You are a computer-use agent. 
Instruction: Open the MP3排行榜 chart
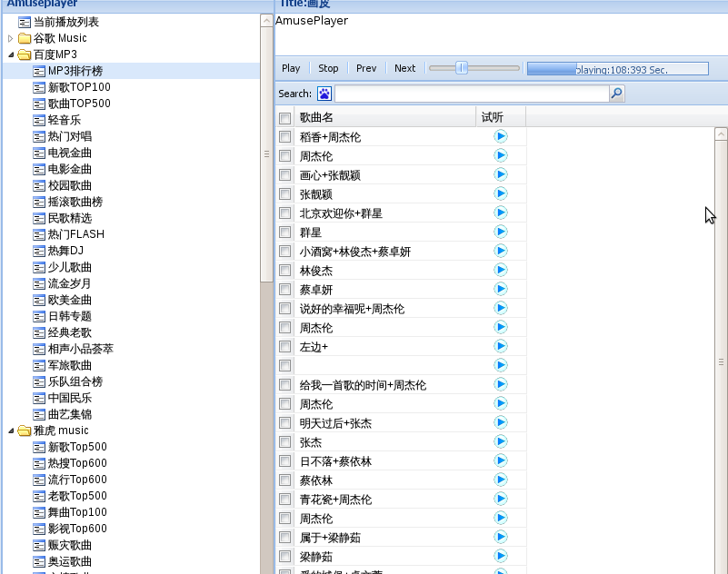coord(75,71)
